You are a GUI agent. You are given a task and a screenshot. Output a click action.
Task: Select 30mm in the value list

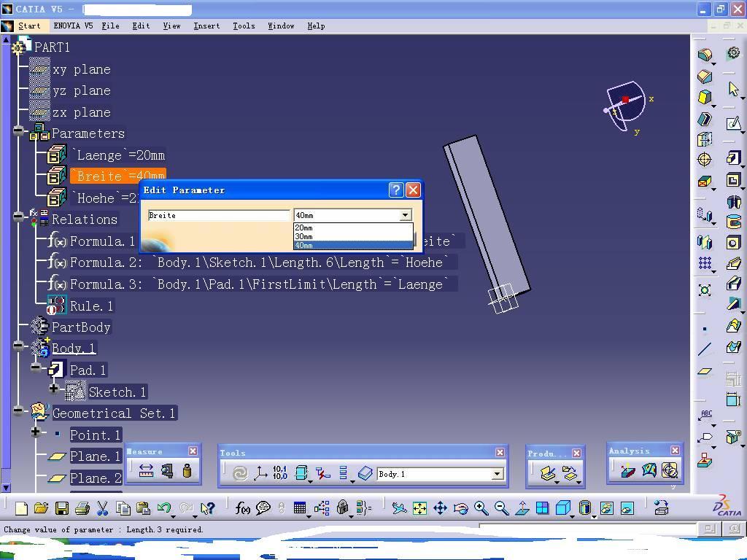coord(353,236)
